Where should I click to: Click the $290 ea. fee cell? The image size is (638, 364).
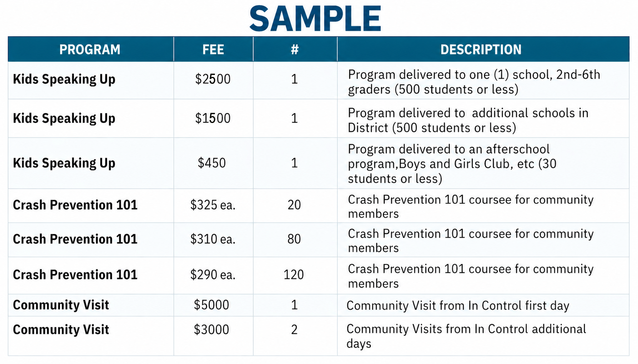coord(213,275)
